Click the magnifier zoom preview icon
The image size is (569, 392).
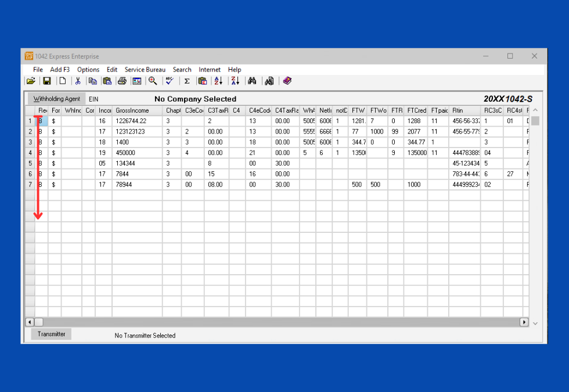coord(153,81)
